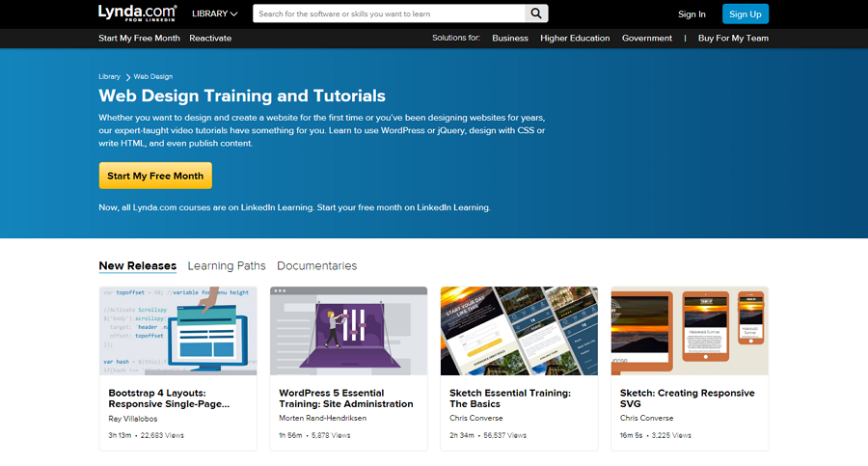
Task: Click yellow Start My Free Month button
Action: click(155, 176)
